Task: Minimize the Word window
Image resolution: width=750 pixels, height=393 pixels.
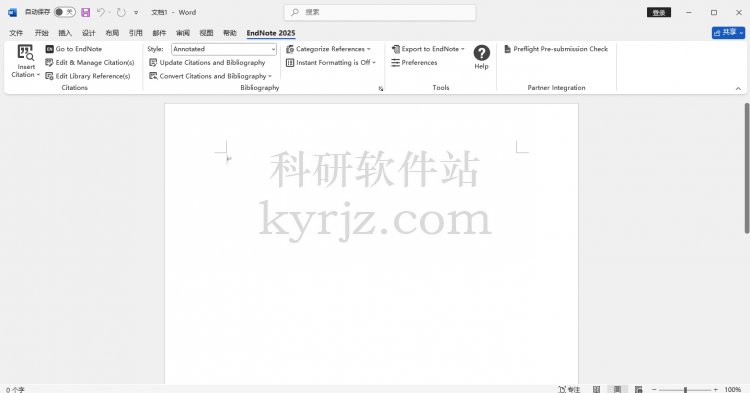Action: click(689, 12)
